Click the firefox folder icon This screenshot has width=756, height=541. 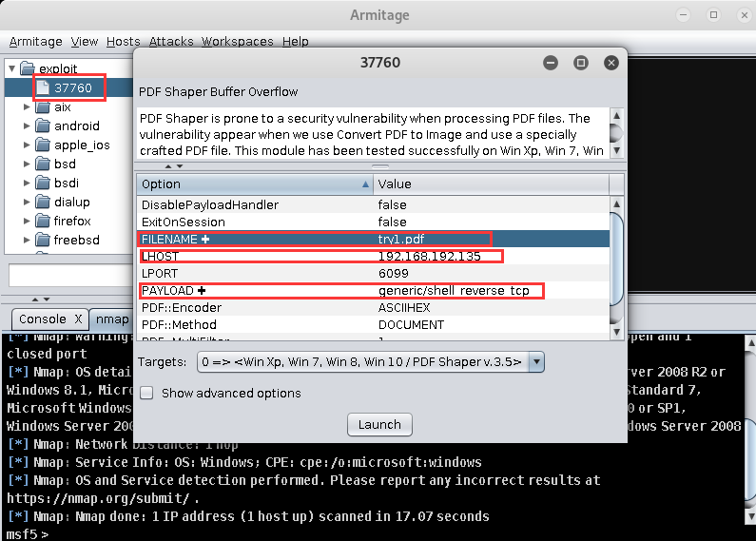[43, 221]
